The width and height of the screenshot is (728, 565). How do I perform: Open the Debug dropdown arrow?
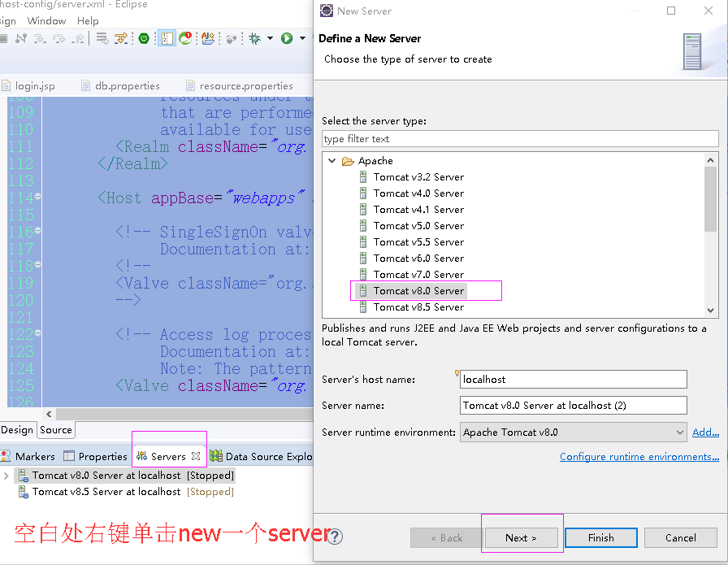270,38
